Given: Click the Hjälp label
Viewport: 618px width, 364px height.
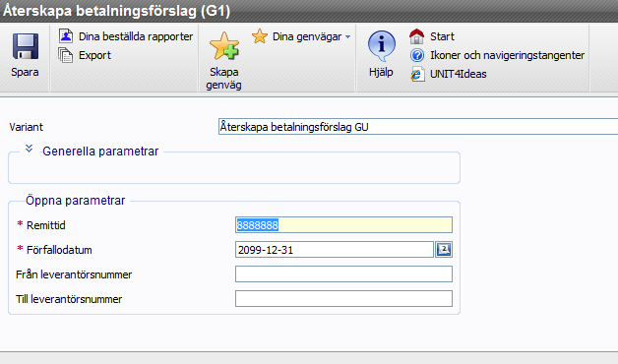Looking at the screenshot, I should [x=381, y=72].
